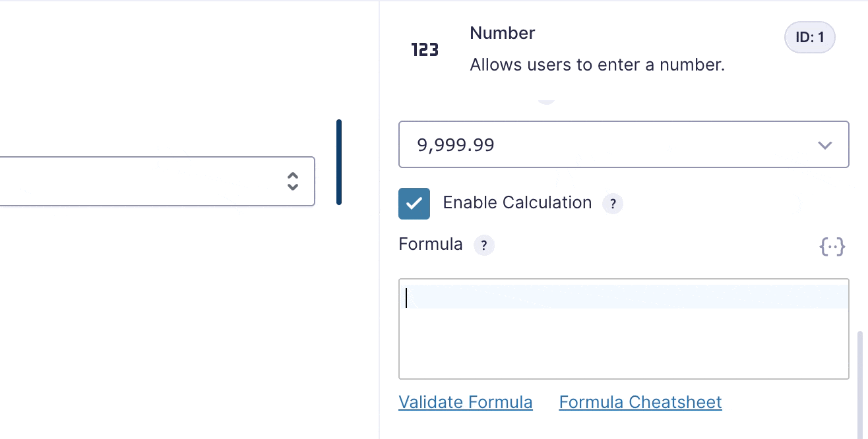
Task: Open the Formula Cheatsheet link
Action: click(640, 402)
